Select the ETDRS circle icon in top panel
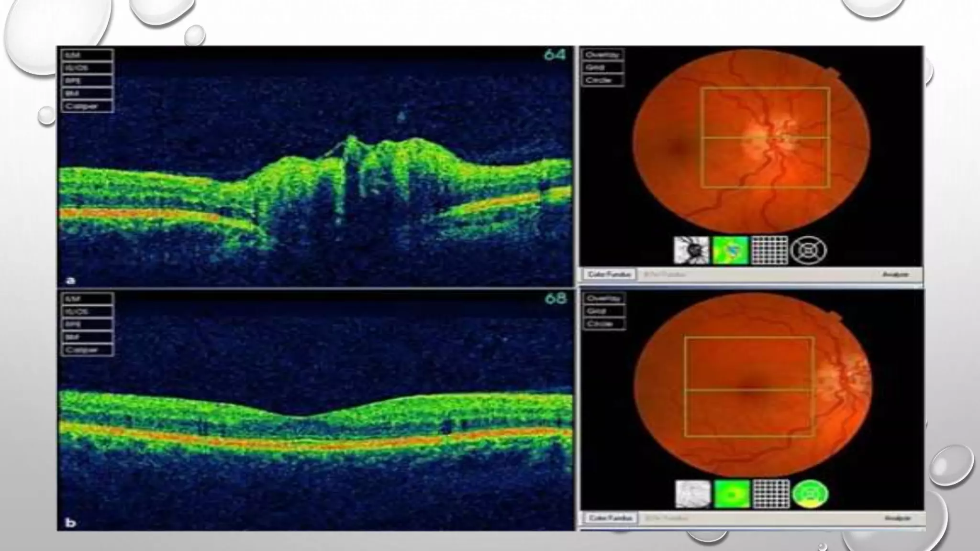The image size is (980, 551). pyautogui.click(x=809, y=250)
